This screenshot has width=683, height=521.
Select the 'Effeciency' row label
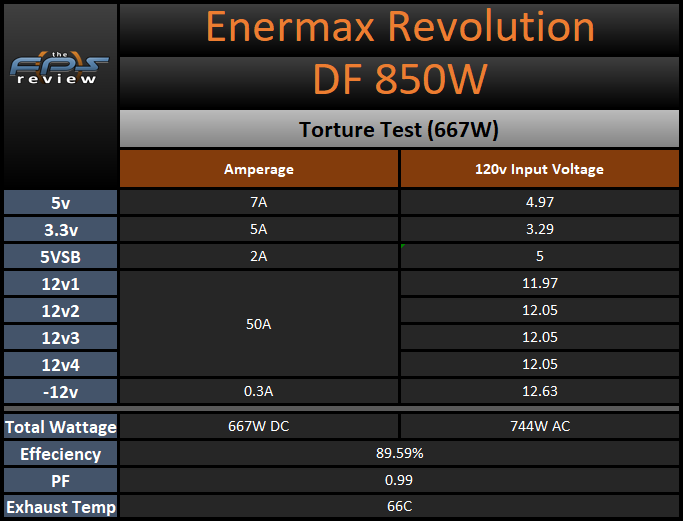tap(61, 453)
